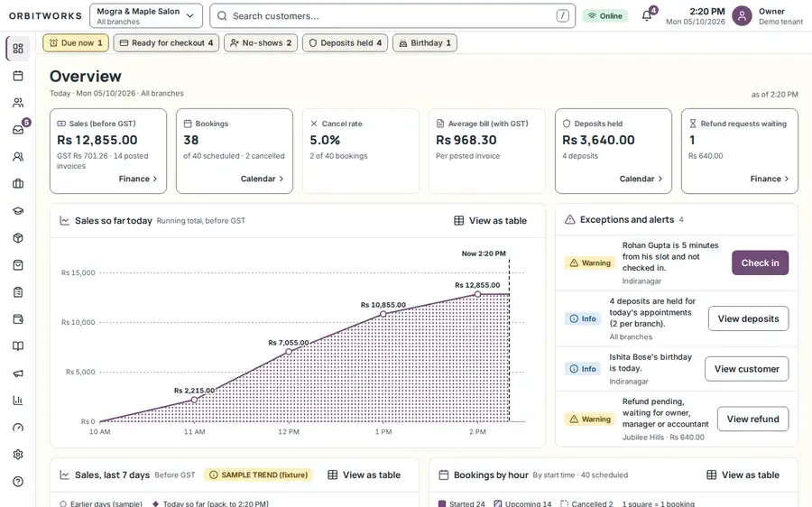Click the slash shortcut key icon in search
Image resolution: width=812 pixels, height=507 pixels.
click(x=562, y=16)
